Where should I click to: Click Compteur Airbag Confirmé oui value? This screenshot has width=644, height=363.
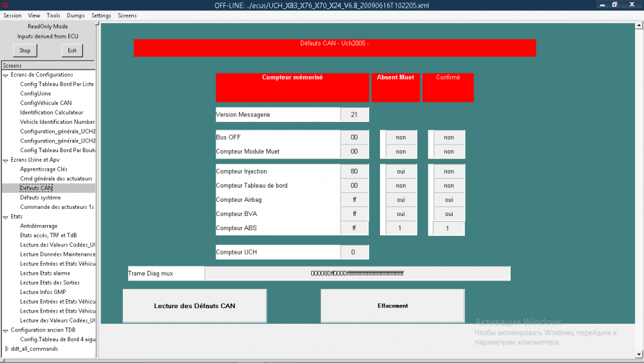click(x=449, y=200)
